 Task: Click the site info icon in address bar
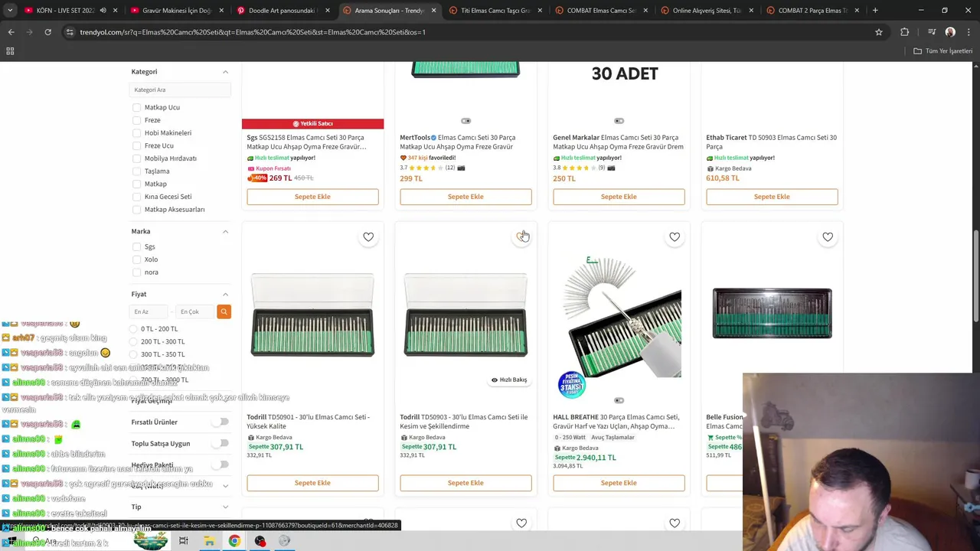pyautogui.click(x=70, y=32)
